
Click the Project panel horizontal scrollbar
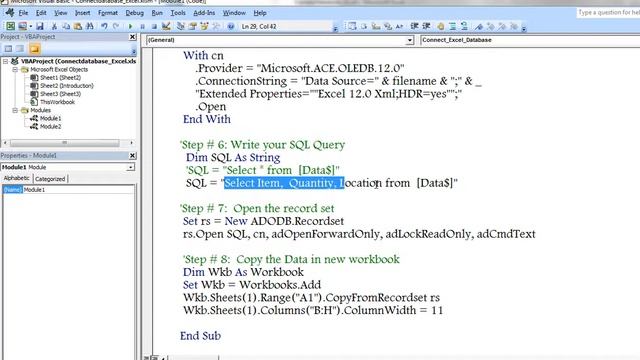(x=68, y=143)
